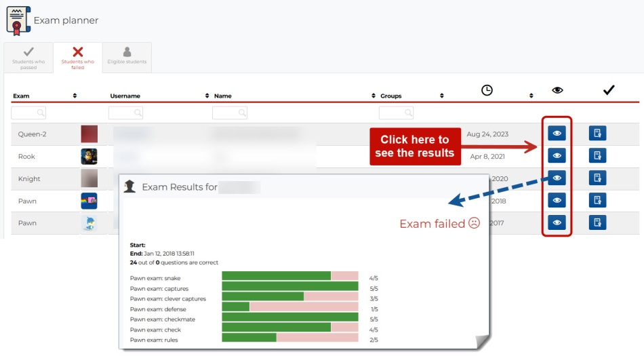
Task: View results for the Rook exam row
Action: [557, 156]
